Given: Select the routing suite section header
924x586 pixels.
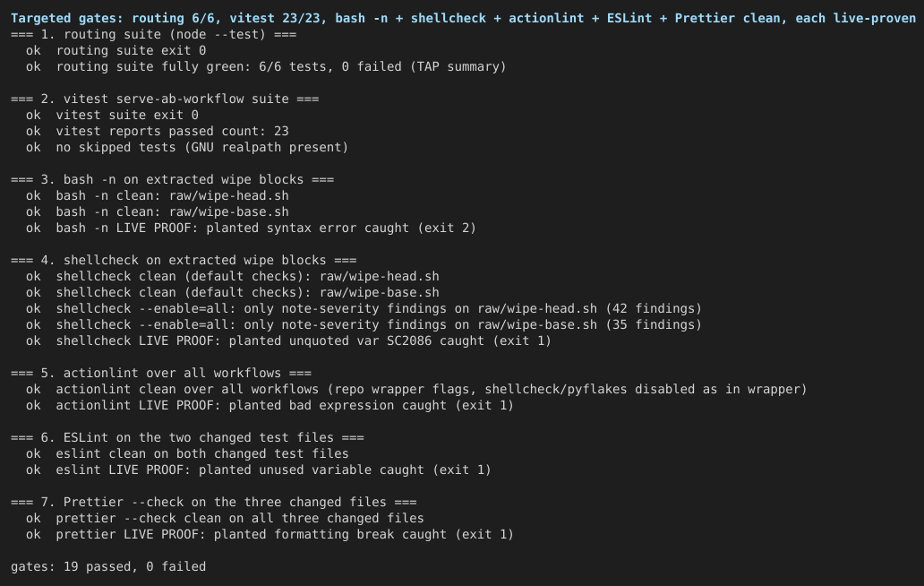Looking at the screenshot, I should (x=153, y=34).
